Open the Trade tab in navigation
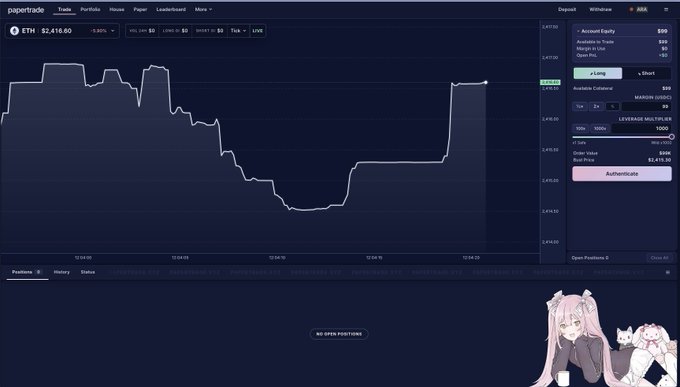This screenshot has width=680, height=387. tap(64, 10)
